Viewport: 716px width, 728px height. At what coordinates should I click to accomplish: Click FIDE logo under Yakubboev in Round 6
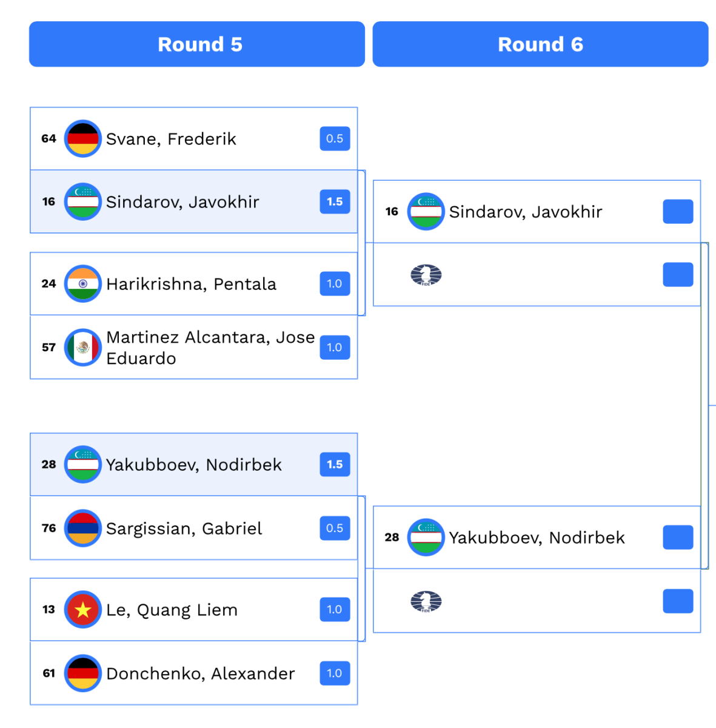coord(426,602)
